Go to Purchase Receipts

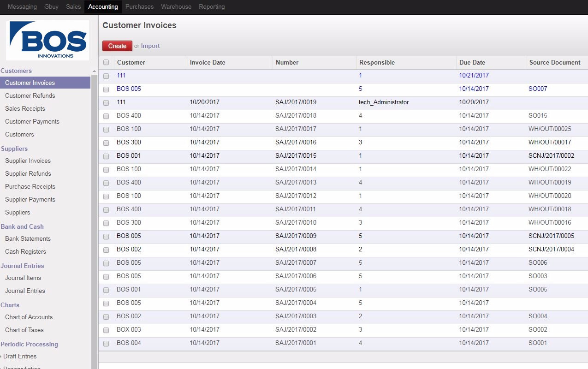point(30,186)
